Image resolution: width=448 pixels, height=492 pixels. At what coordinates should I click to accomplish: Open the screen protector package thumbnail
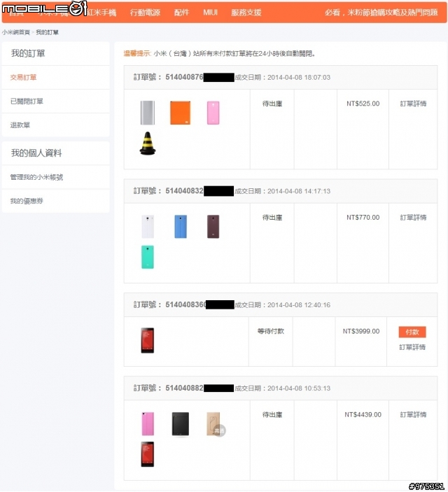pyautogui.click(x=215, y=424)
